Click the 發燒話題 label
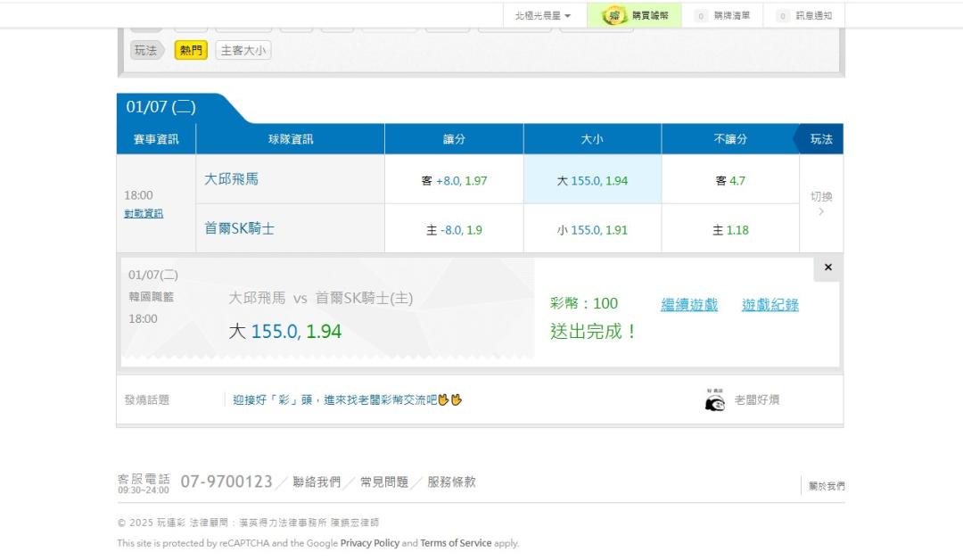 pos(147,399)
